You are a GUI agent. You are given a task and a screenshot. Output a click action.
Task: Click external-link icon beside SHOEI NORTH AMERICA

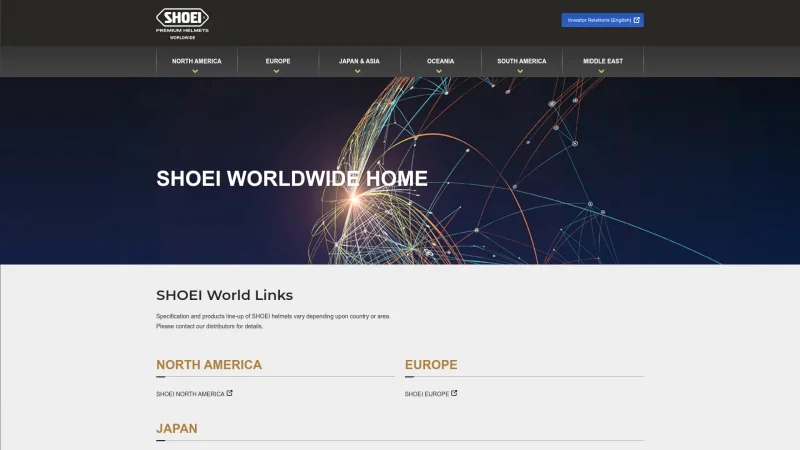click(x=230, y=393)
